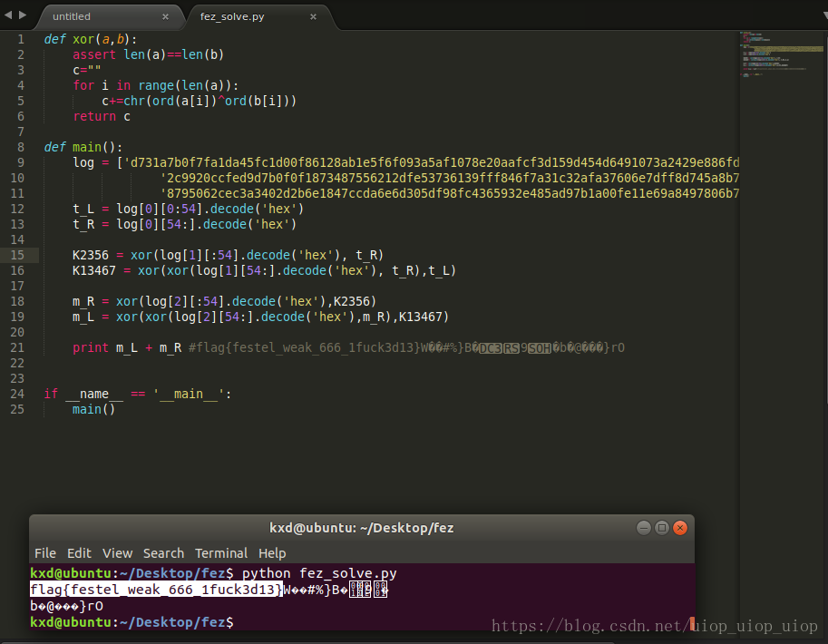Click the 'return c' statement

pyautogui.click(x=102, y=116)
